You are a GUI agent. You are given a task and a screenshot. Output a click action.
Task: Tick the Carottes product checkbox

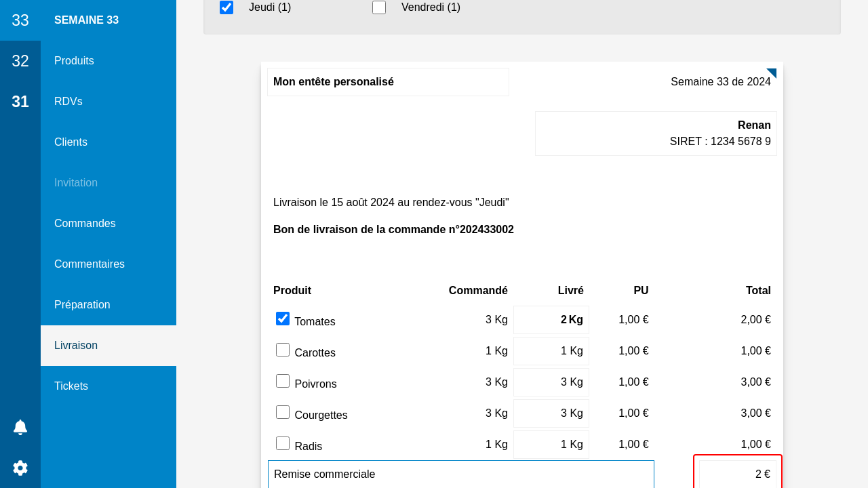click(x=283, y=350)
